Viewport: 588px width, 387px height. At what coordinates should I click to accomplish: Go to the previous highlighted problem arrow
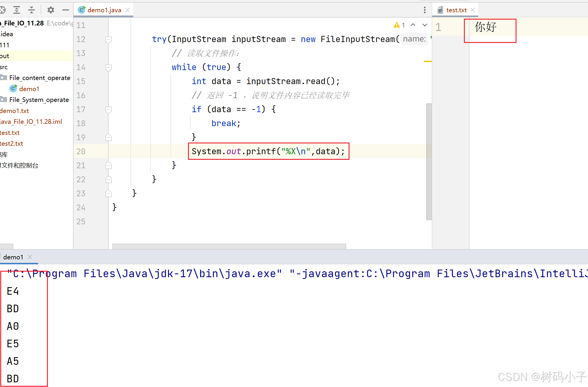click(x=413, y=25)
